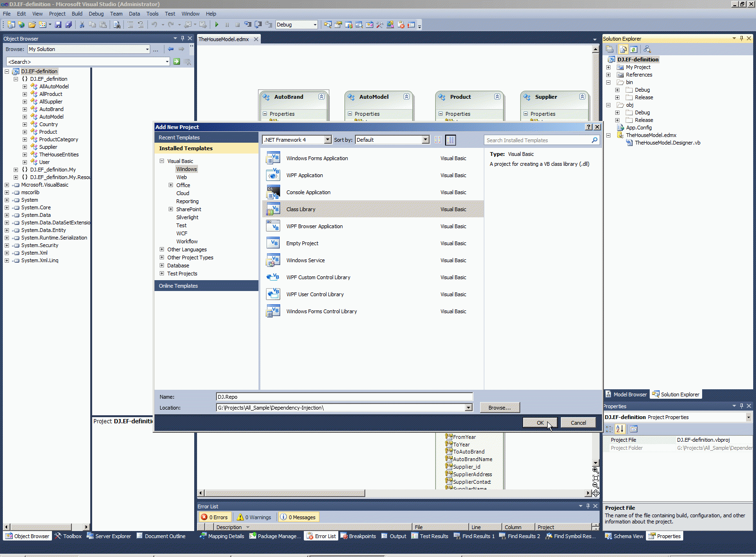The image size is (756, 557).
Task: Toggle Show All Files in Solution Explorer
Action: [x=623, y=49]
